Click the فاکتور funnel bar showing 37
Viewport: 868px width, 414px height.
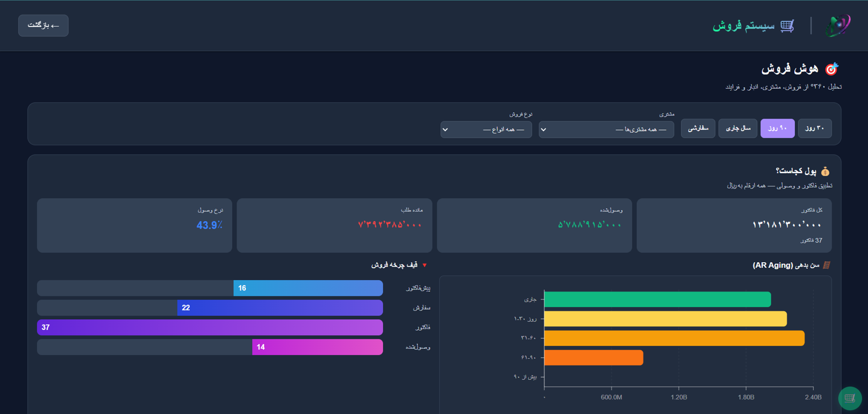pyautogui.click(x=210, y=327)
